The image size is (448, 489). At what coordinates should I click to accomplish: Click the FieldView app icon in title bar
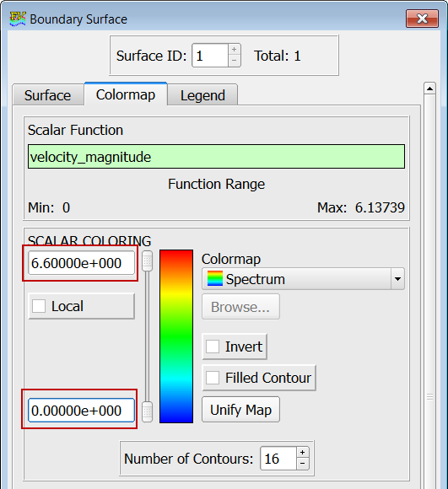(18, 19)
